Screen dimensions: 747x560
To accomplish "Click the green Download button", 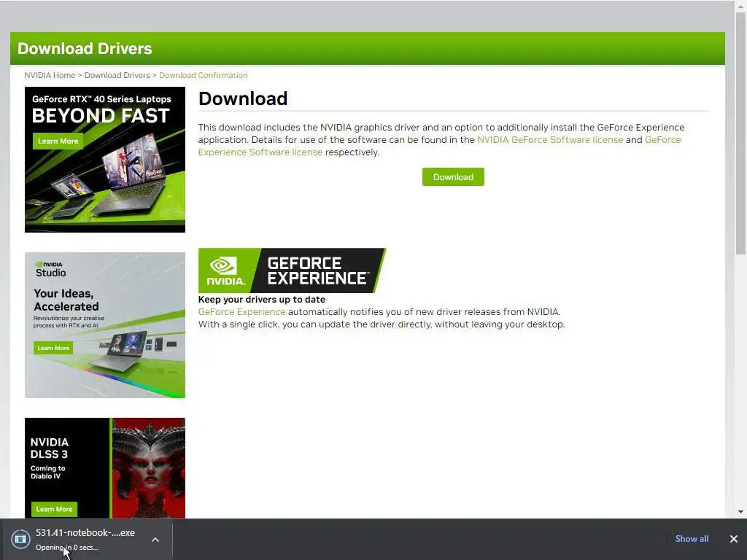I will [453, 176].
